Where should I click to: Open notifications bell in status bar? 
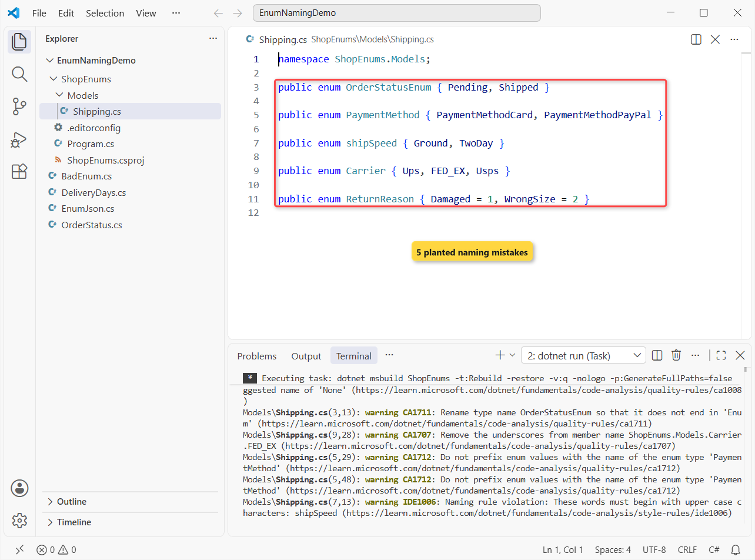736,550
